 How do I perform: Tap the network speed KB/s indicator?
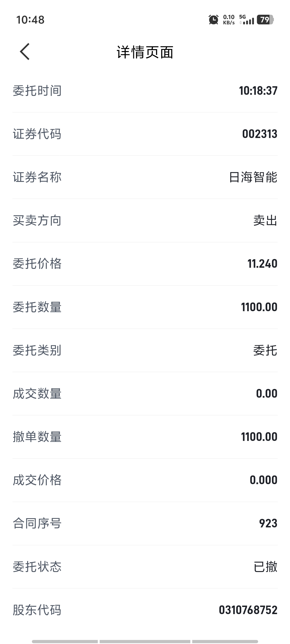pyautogui.click(x=229, y=20)
